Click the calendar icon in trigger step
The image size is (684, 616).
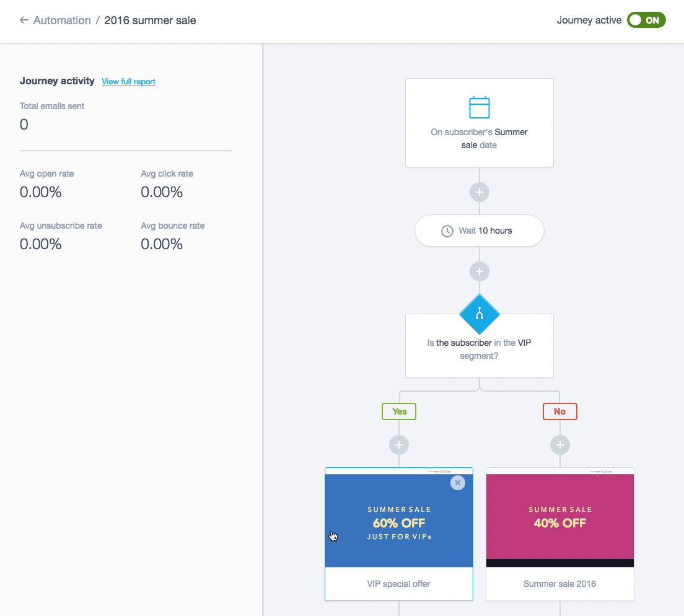(x=479, y=107)
